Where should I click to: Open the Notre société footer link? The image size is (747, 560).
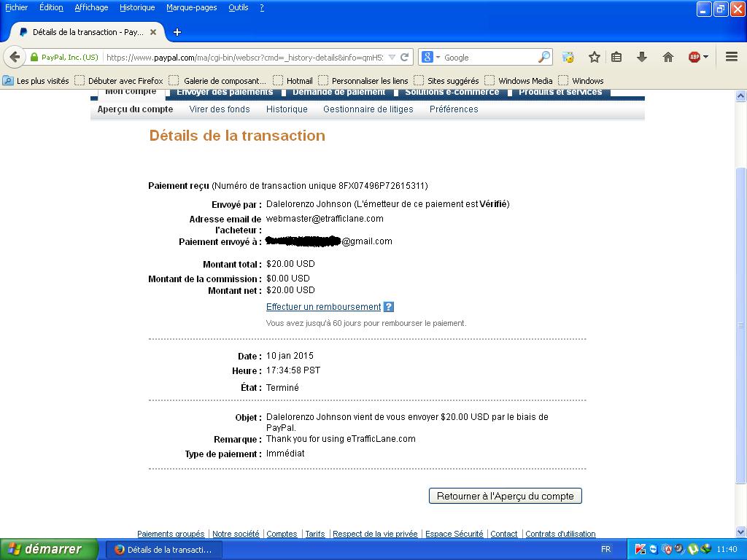point(236,534)
